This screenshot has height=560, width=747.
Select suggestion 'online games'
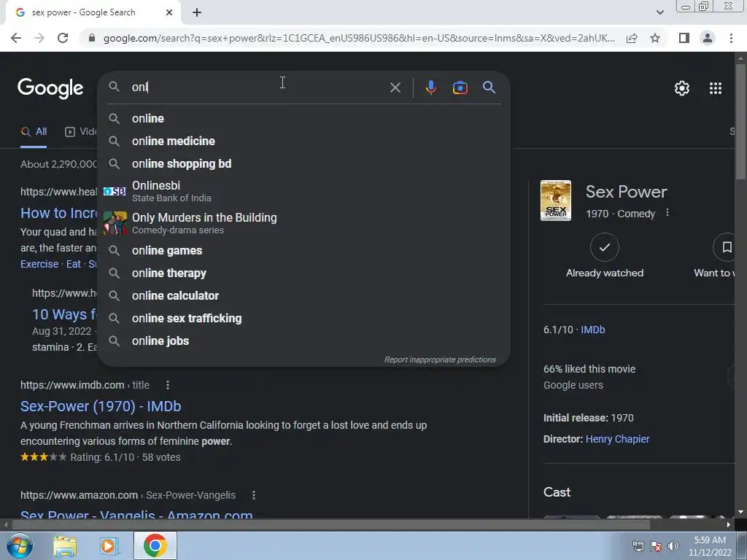click(x=303, y=251)
